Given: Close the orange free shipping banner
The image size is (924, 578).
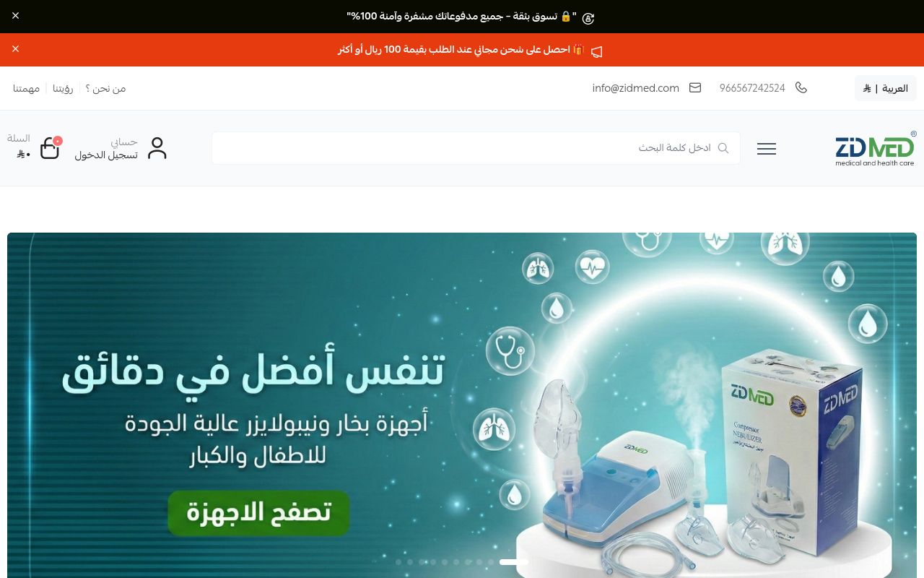Looking at the screenshot, I should pos(16,49).
